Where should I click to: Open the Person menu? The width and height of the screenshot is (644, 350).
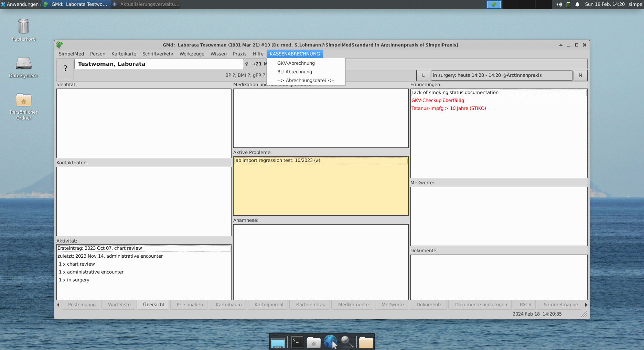click(98, 54)
